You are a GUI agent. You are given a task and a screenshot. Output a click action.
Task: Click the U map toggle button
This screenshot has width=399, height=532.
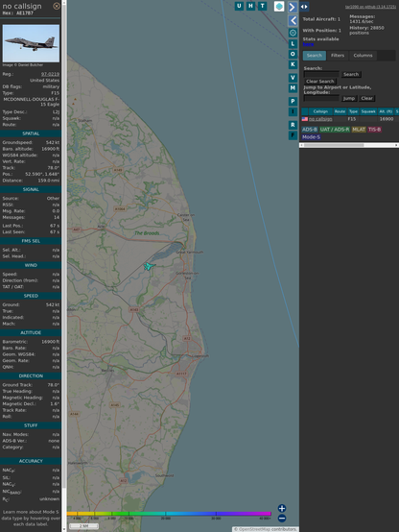click(239, 6)
